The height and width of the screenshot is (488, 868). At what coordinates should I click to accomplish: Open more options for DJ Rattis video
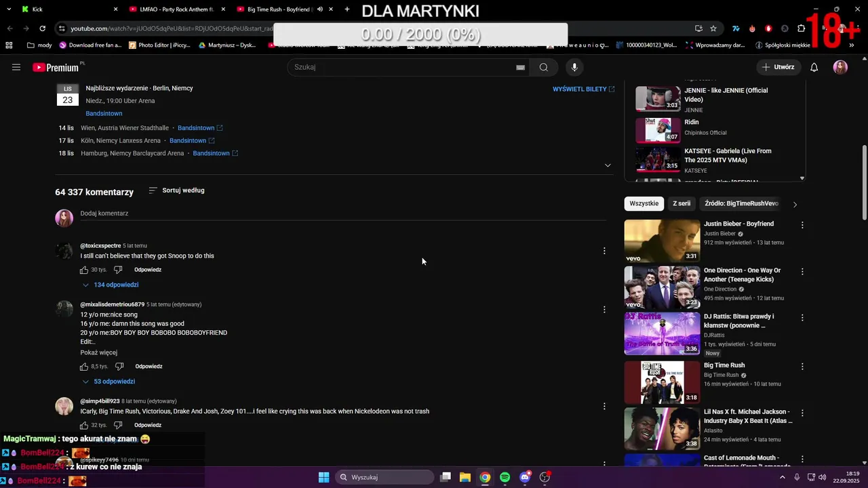(x=802, y=318)
